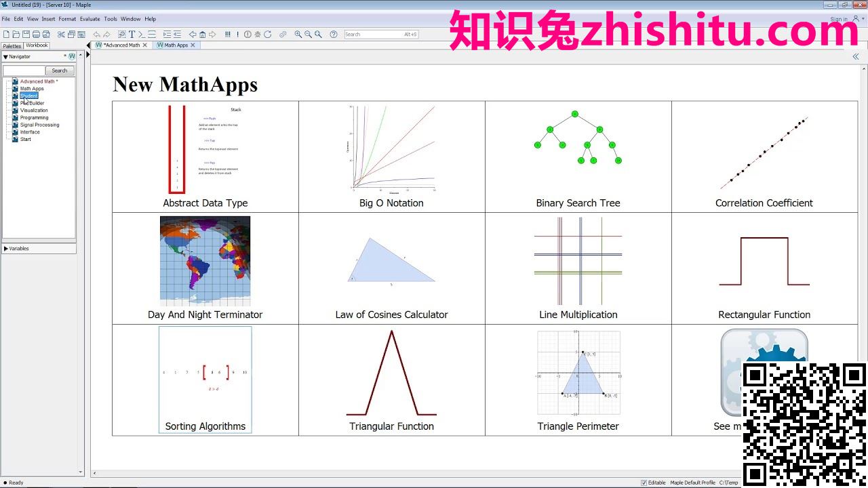Select Programming in Navigator tree
The height and width of the screenshot is (488, 868).
click(x=34, y=118)
